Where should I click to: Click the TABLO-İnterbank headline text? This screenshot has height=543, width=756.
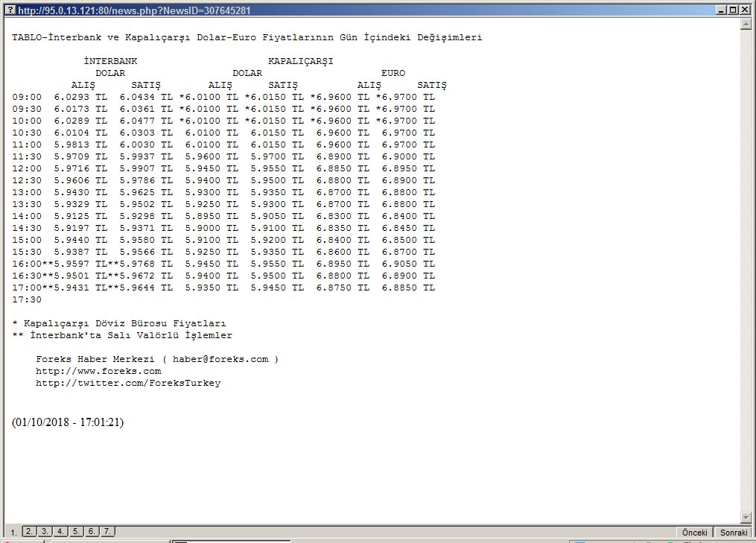[x=247, y=37]
